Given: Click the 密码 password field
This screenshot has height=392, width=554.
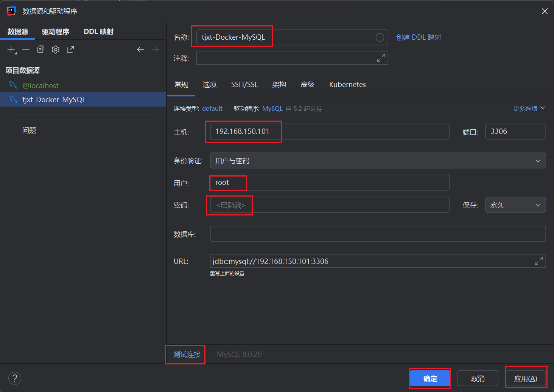Looking at the screenshot, I should click(x=330, y=205).
